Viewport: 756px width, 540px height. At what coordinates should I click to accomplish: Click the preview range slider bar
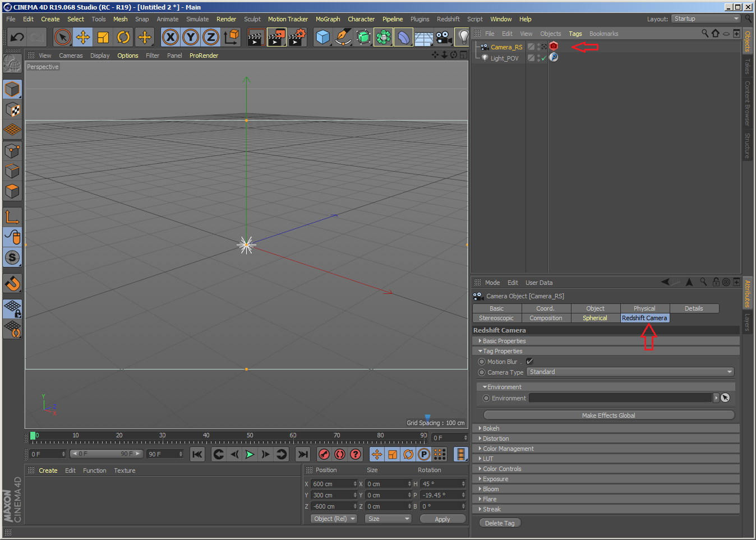106,454
